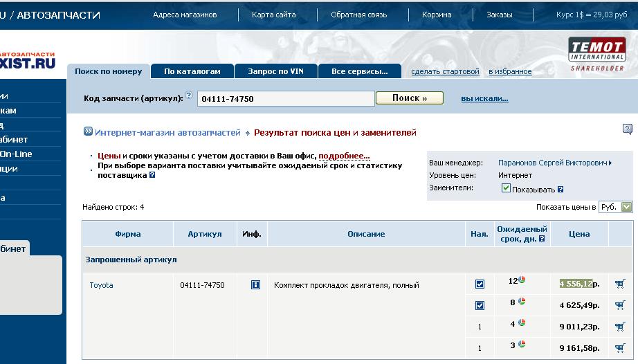Screen dimensions: 638x364
Task: Click the cart icon for 9 161,58 р.
Action: [619, 347]
